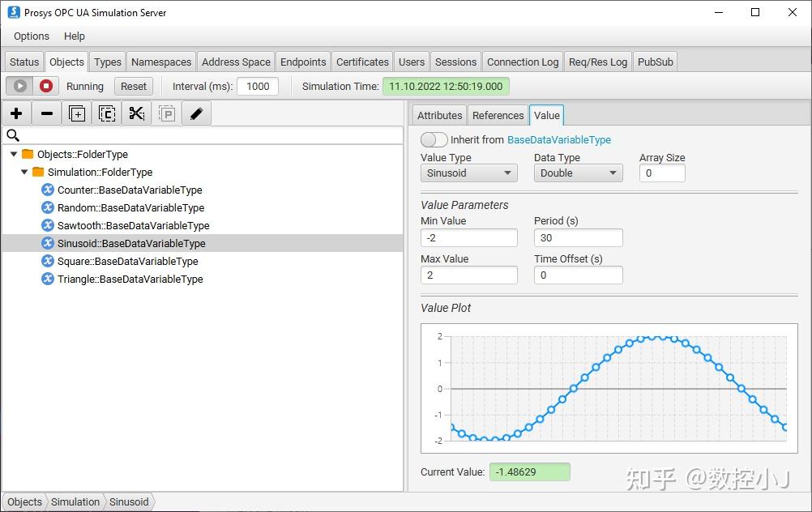812x512 pixels.
Task: Select the duplicate node icon
Action: [x=76, y=113]
